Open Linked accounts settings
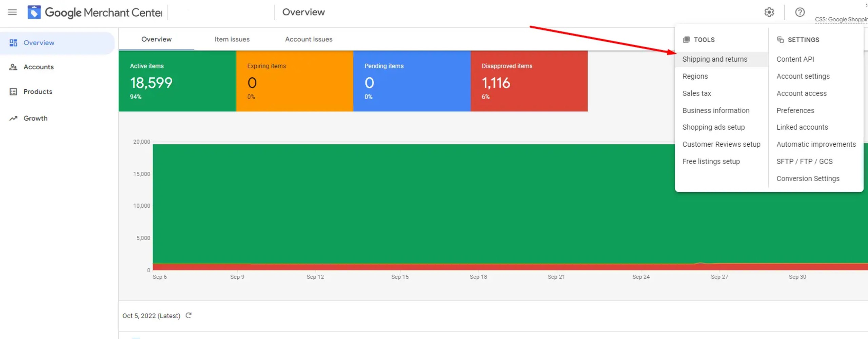The width and height of the screenshot is (868, 339). pos(802,127)
